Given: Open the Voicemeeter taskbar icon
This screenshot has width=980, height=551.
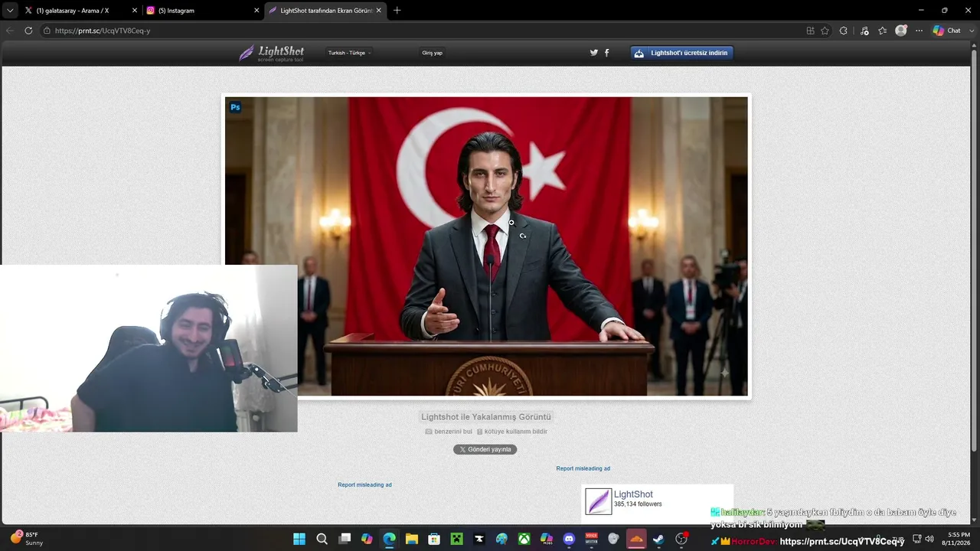Looking at the screenshot, I should click(x=591, y=539).
